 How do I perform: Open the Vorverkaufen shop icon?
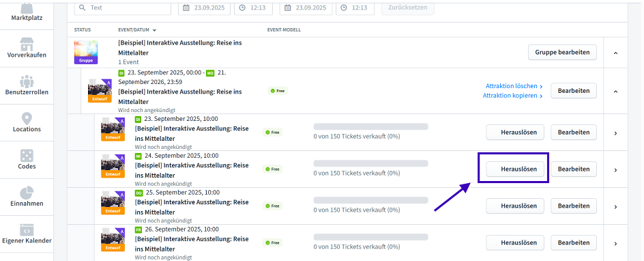[27, 44]
